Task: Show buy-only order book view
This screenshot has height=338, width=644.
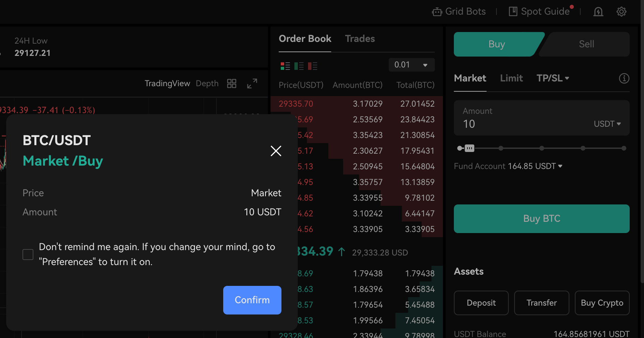Action: [299, 66]
